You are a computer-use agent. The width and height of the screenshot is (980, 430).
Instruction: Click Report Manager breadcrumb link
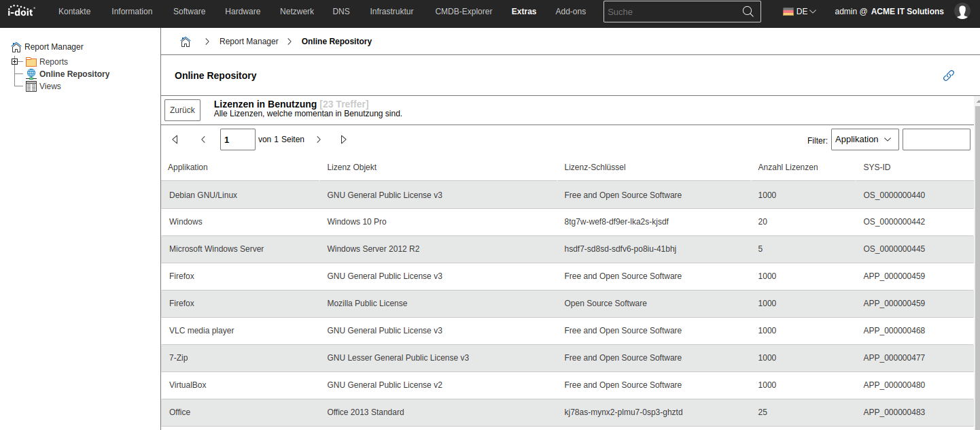[249, 42]
